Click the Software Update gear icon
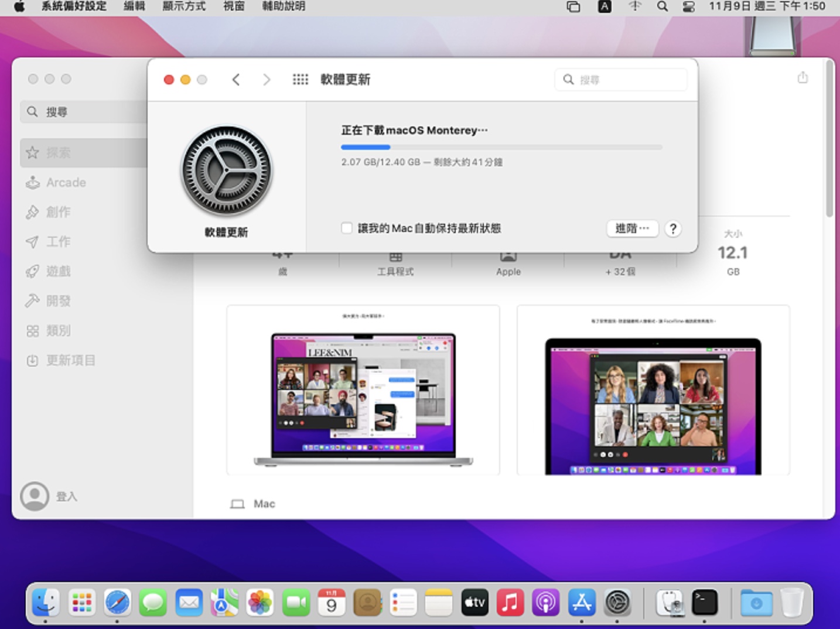Viewport: 840px width, 629px height. click(x=227, y=171)
